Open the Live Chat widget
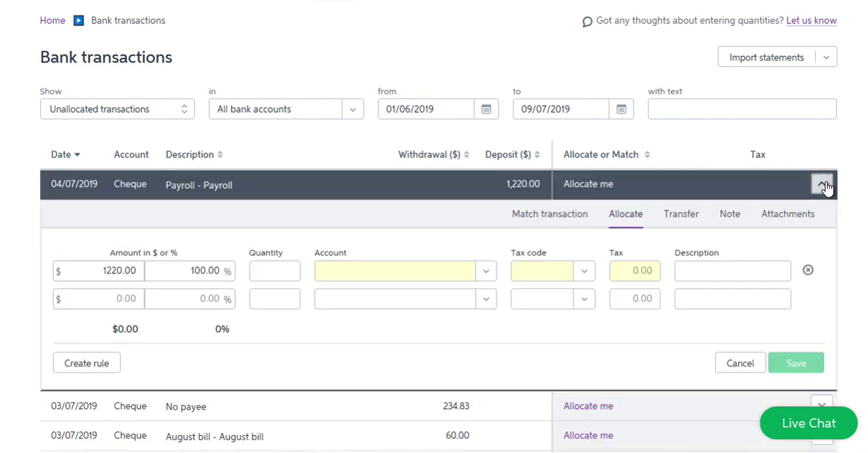This screenshot has width=868, height=453. tap(809, 423)
